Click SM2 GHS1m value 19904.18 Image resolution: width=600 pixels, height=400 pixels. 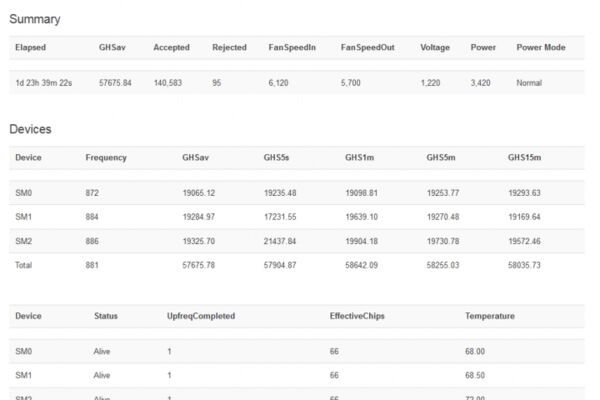click(x=362, y=242)
